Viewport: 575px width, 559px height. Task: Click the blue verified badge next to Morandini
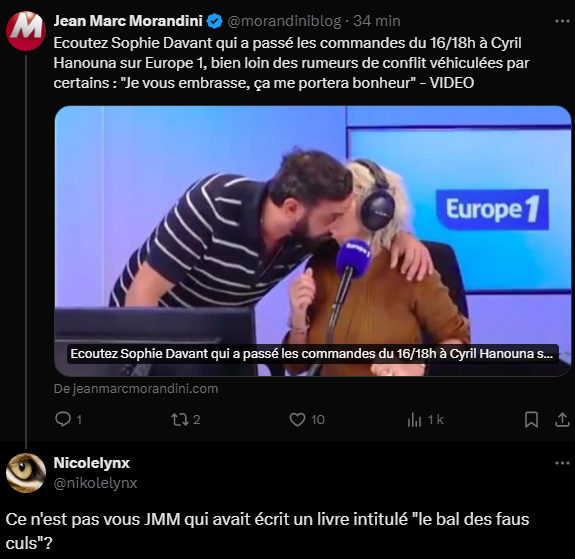(215, 21)
